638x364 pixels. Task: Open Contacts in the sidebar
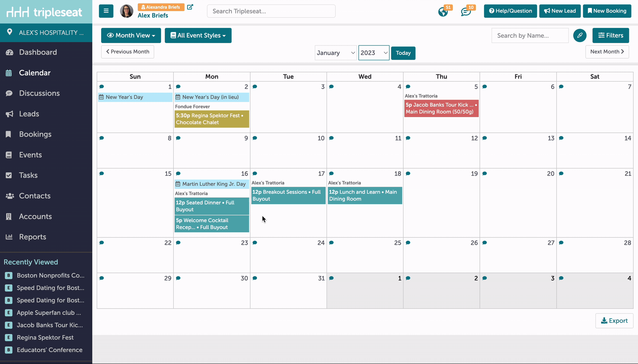click(35, 196)
